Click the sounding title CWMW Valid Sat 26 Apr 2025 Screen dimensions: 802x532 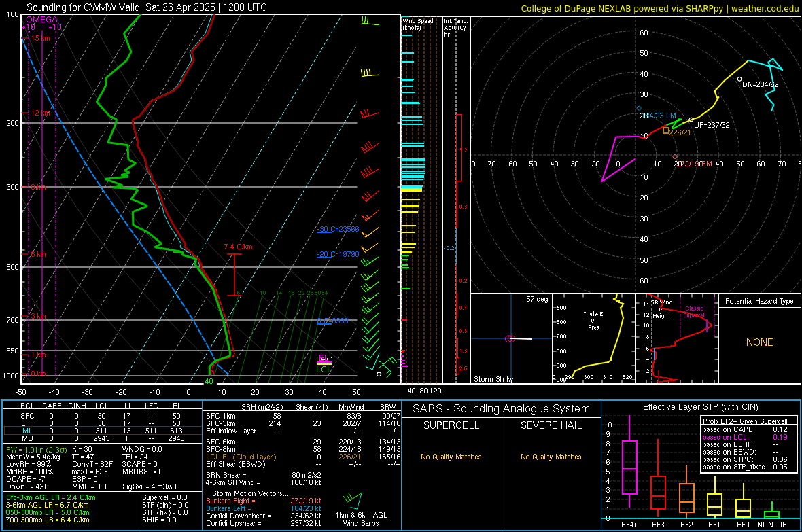[x=146, y=7]
